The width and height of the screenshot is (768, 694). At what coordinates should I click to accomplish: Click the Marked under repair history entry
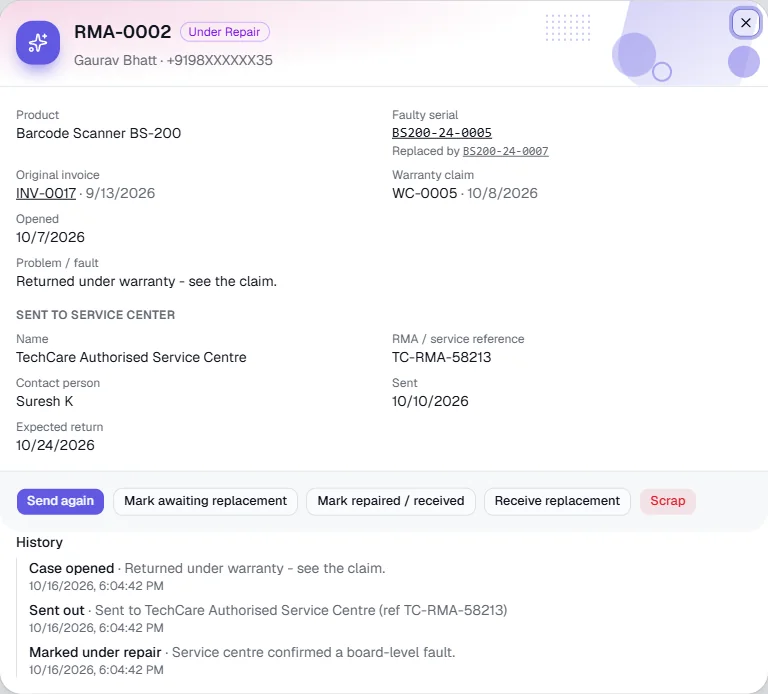(242, 661)
